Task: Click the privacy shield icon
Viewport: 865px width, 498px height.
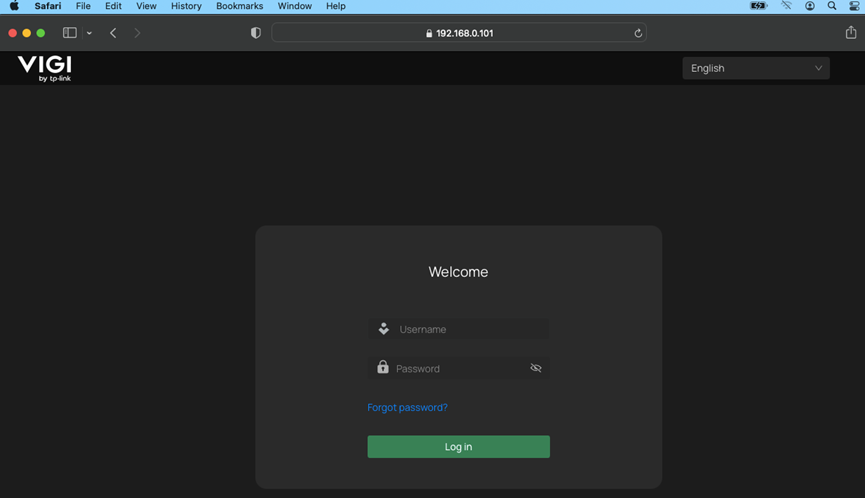Action: (x=255, y=33)
